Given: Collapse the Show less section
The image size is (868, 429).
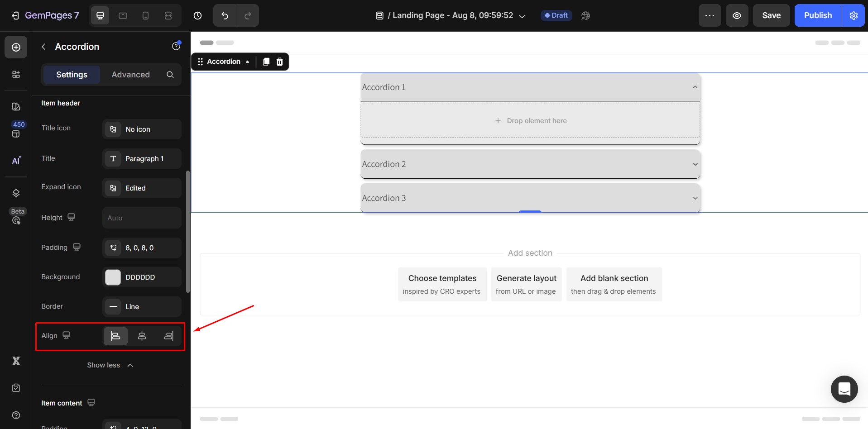Looking at the screenshot, I should 110,365.
